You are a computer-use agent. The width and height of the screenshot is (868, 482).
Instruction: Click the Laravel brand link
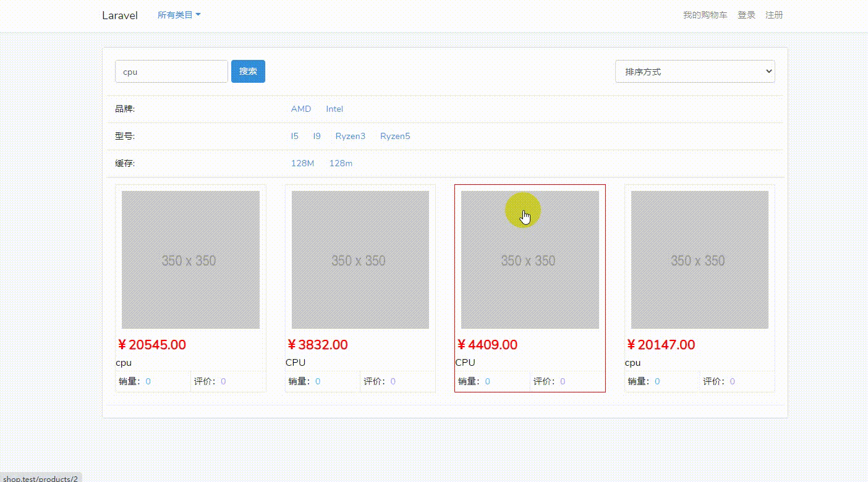coord(120,15)
